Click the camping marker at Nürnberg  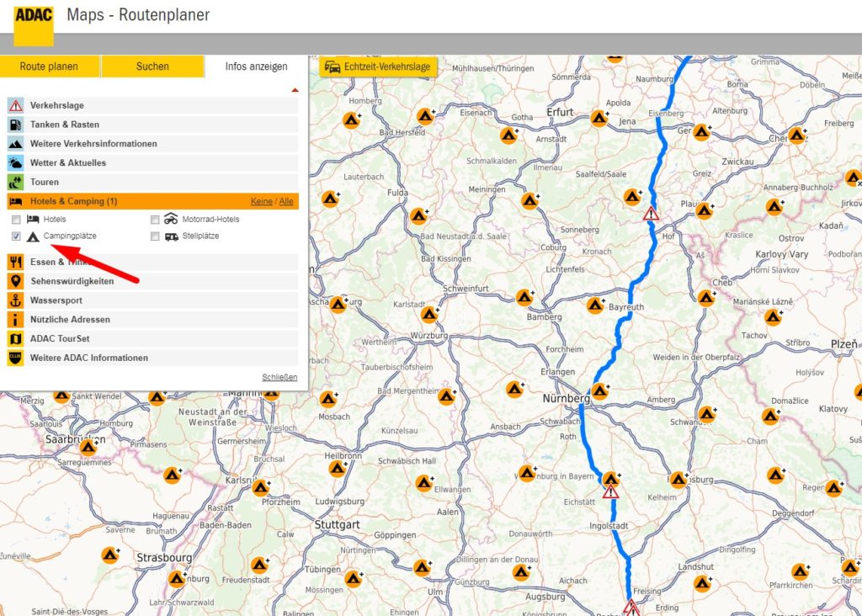coord(599,391)
